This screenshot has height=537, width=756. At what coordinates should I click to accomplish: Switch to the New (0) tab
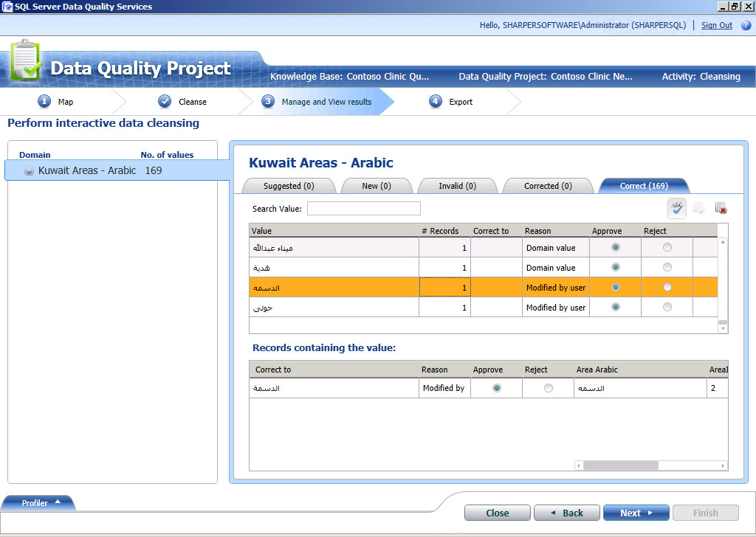[377, 186]
